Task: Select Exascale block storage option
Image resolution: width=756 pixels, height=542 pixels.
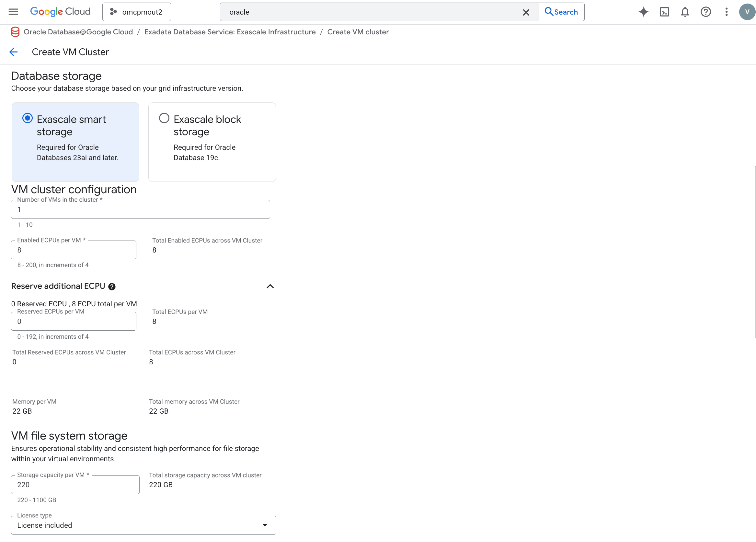Action: (164, 118)
